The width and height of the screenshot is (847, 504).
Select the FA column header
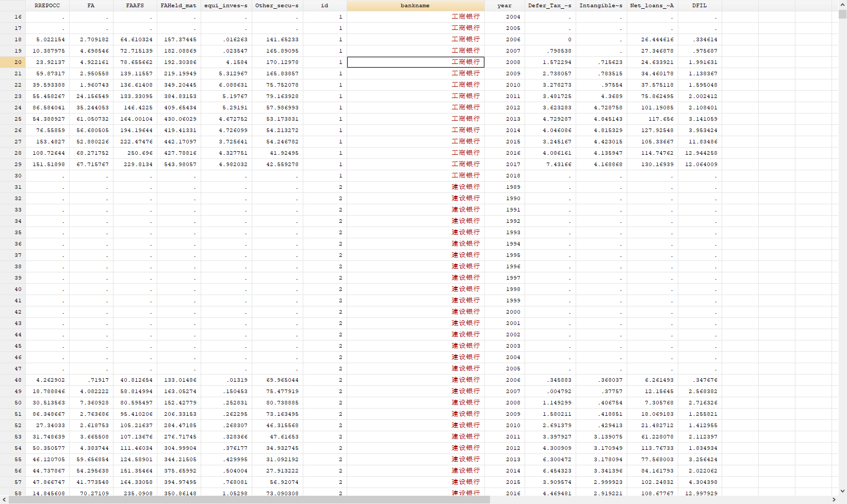click(91, 6)
